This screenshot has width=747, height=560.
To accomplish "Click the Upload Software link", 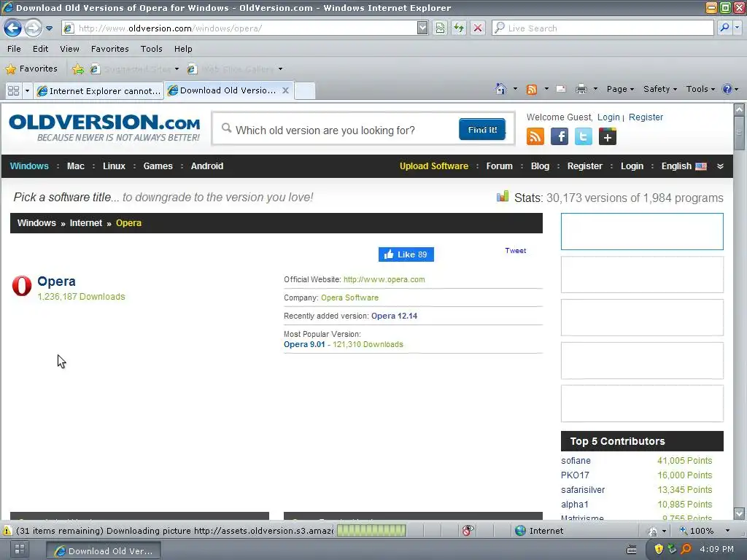I will tap(433, 166).
